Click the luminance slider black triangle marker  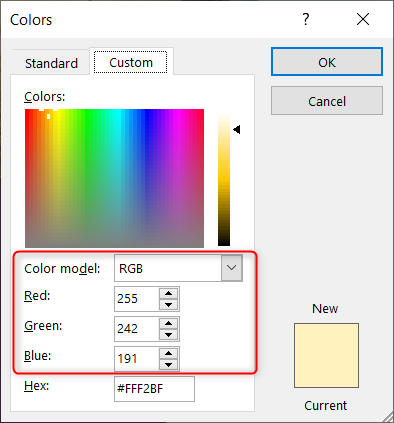[237, 129]
